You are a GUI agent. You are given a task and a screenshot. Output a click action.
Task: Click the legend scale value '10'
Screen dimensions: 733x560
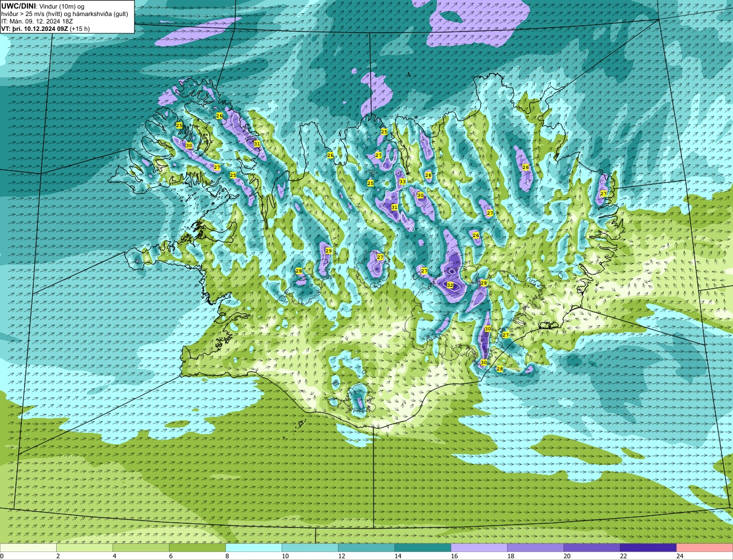point(285,556)
